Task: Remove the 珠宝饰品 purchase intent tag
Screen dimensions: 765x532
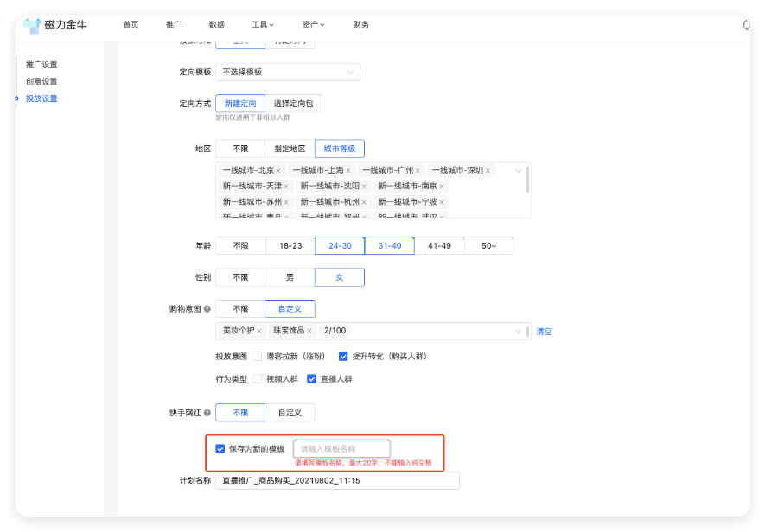Action: click(310, 329)
